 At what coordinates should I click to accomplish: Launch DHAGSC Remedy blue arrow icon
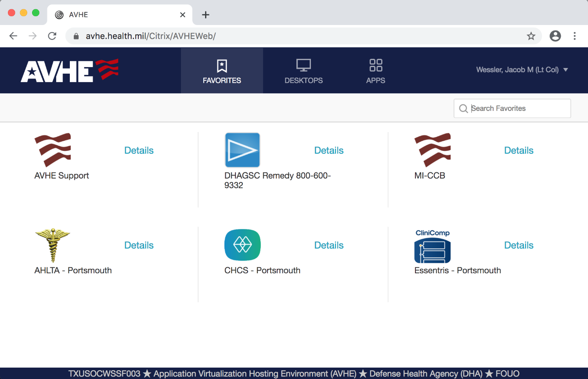pos(242,150)
